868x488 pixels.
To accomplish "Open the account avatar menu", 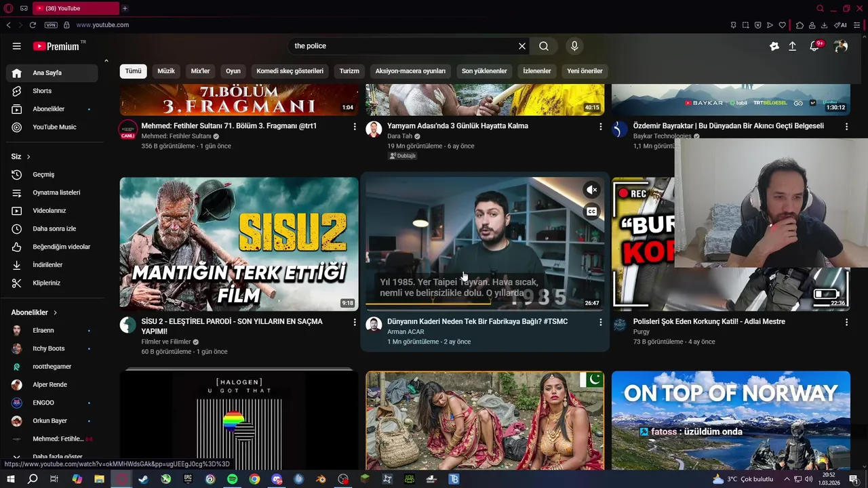I will pyautogui.click(x=841, y=46).
